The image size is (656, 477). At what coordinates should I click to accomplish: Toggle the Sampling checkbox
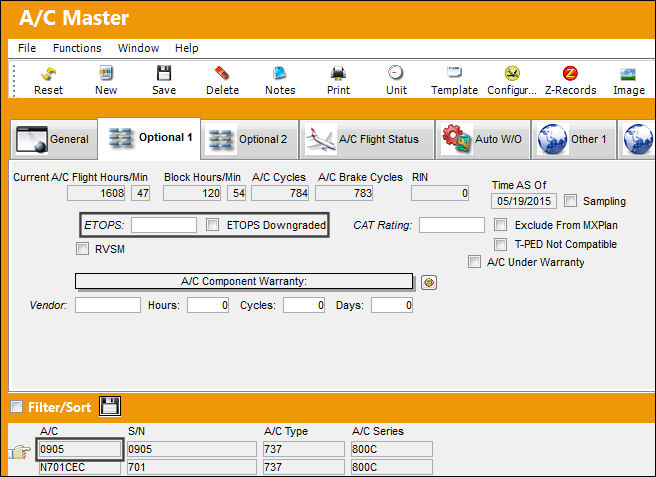tap(570, 200)
